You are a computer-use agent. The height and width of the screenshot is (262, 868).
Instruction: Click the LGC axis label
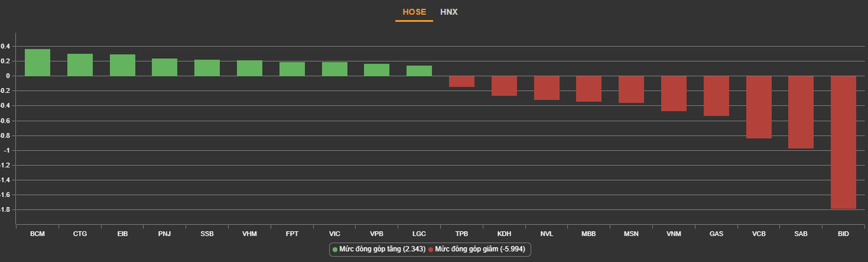click(419, 234)
